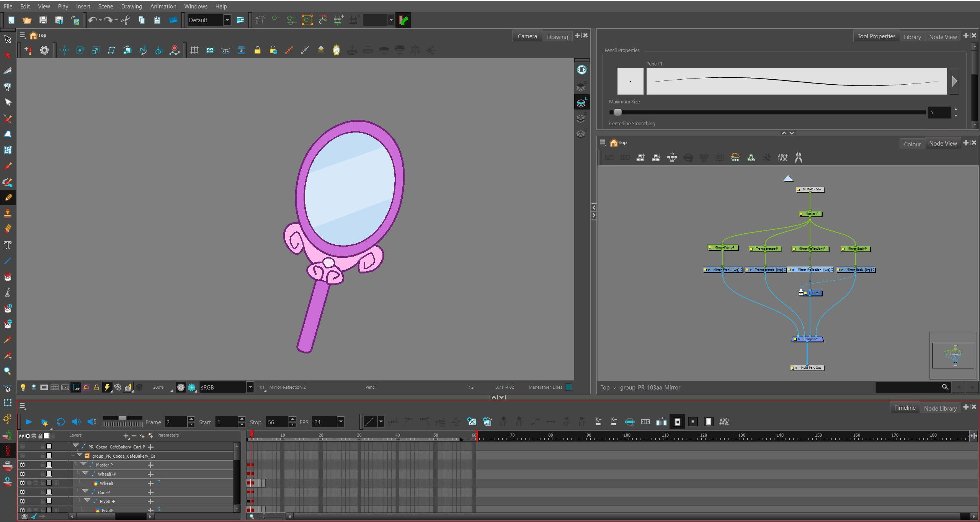Open the Animation menu
The width and height of the screenshot is (980, 522).
163,6
